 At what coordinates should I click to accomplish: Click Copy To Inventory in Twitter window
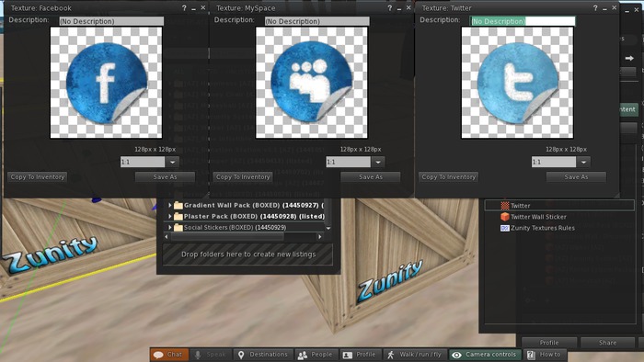point(449,176)
